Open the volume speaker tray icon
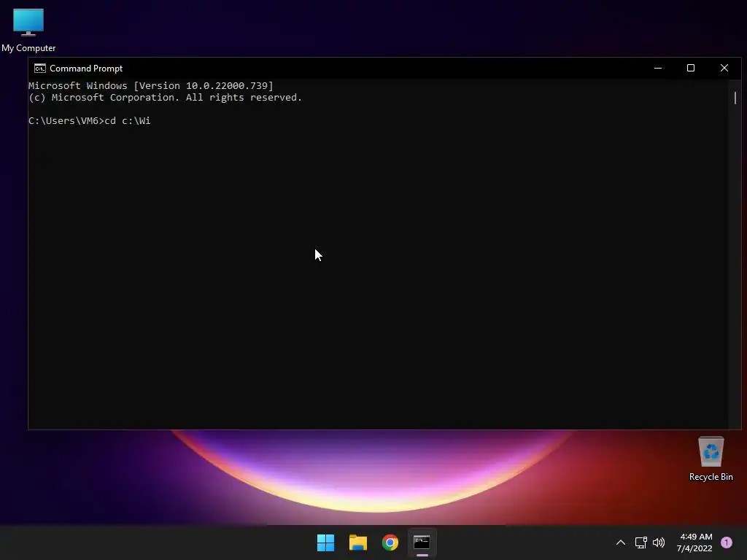 pyautogui.click(x=659, y=542)
